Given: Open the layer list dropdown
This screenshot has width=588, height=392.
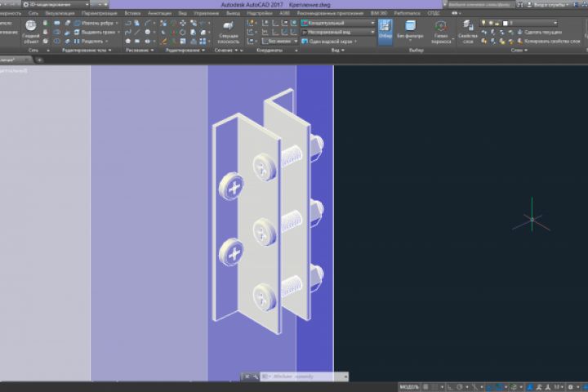Looking at the screenshot, I should [519, 23].
